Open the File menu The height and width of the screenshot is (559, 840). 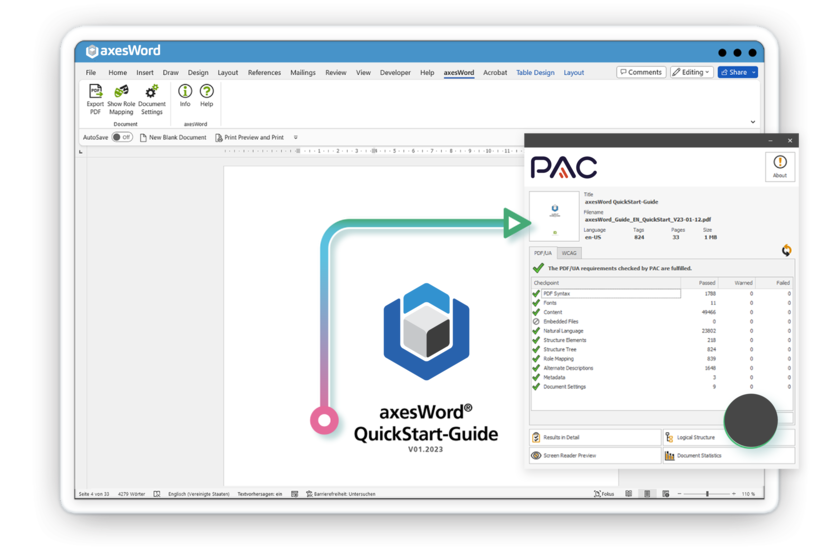coord(91,72)
